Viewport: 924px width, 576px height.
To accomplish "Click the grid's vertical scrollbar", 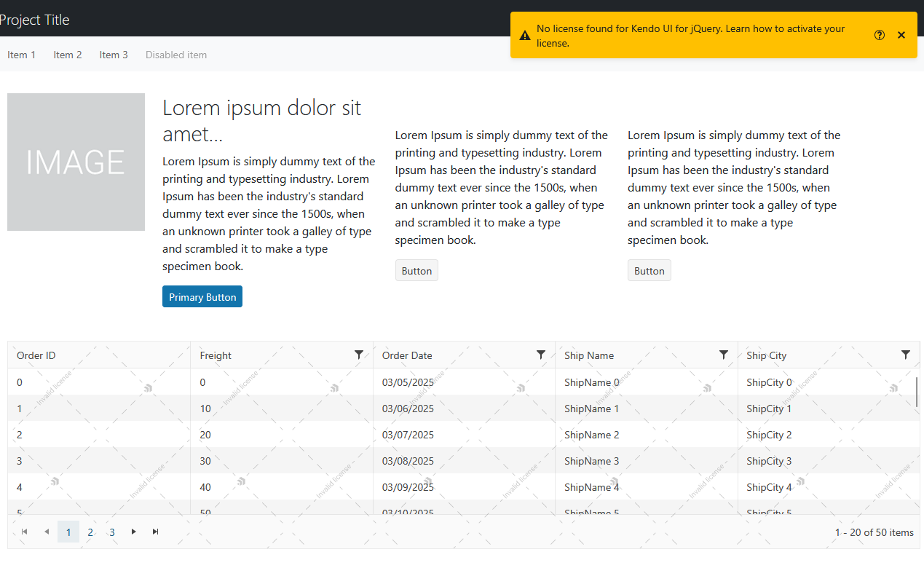I will (917, 392).
